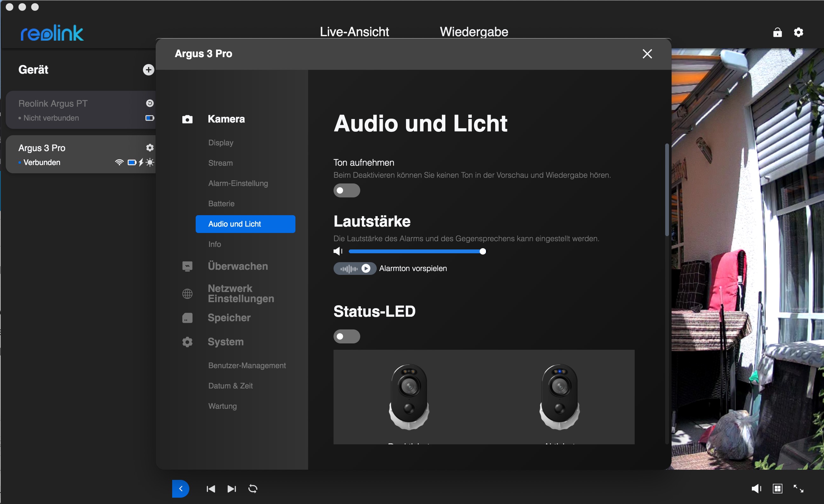Collapse device sidebar with blue arrow
824x504 pixels.
(180, 489)
